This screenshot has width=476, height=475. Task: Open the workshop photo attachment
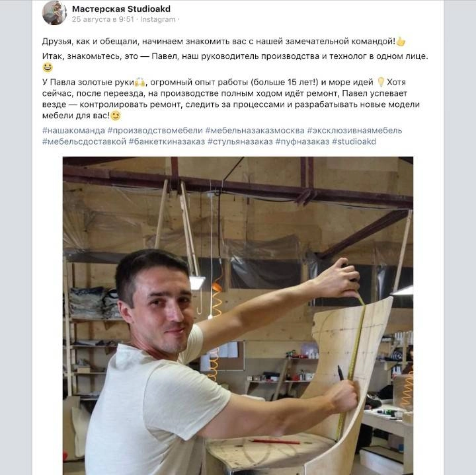[238, 315]
